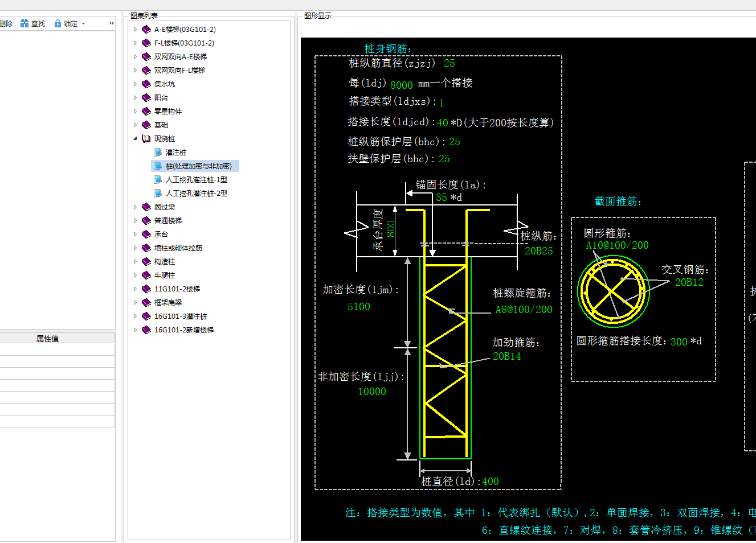The image size is (756, 543).
Task: Edit the 承台厚度 value 800
Action: [x=391, y=229]
